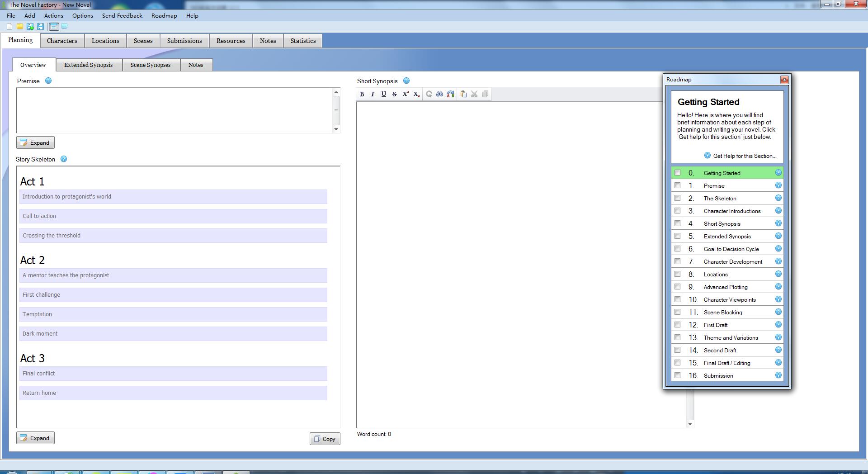
Task: Click the Replace text A-B icon
Action: click(450, 94)
